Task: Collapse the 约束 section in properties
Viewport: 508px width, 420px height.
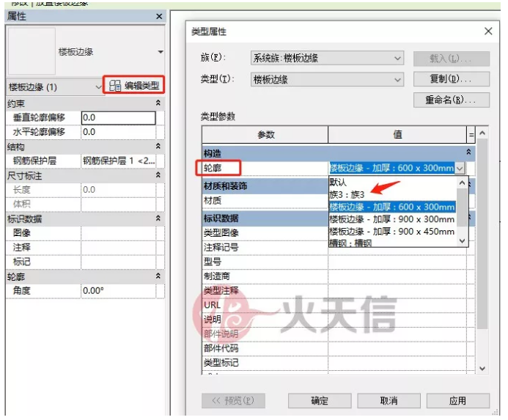Action: point(158,103)
